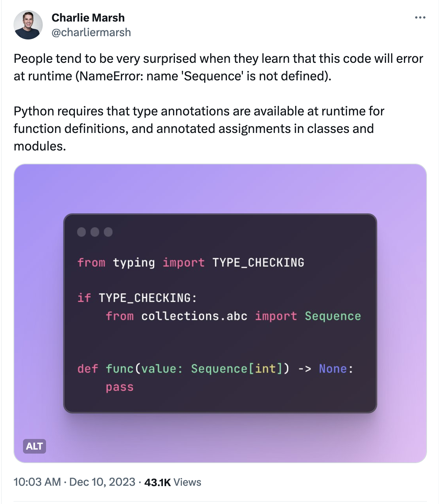This screenshot has height=504, width=439.
Task: Click the paragraph starting 'Python requires that'
Action: click(199, 129)
